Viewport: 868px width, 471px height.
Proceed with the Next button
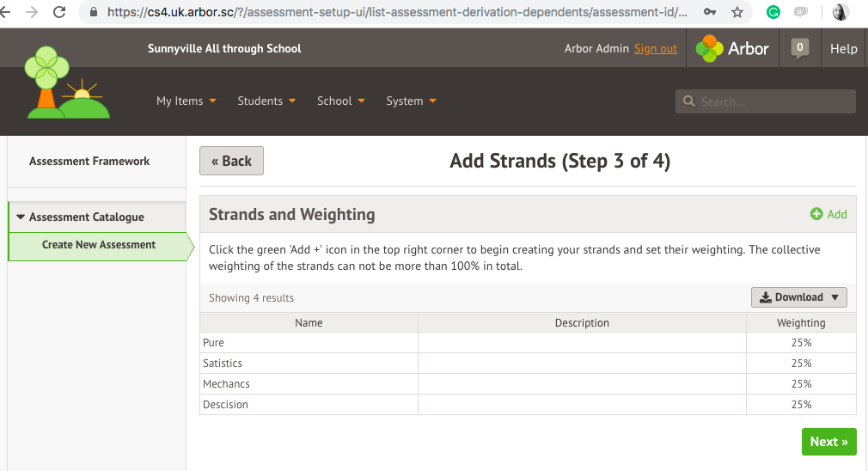pyautogui.click(x=828, y=442)
